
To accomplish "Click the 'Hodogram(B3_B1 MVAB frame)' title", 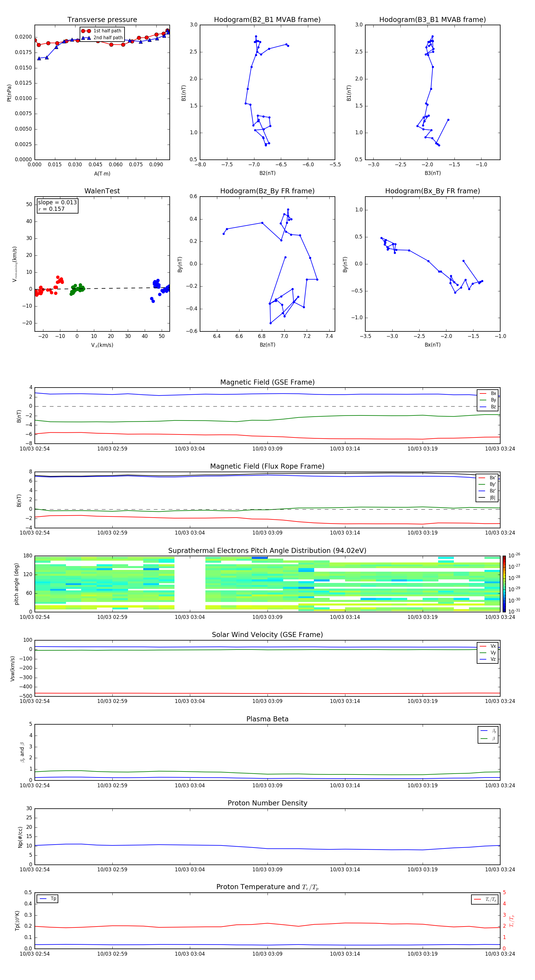I will pos(432,19).
